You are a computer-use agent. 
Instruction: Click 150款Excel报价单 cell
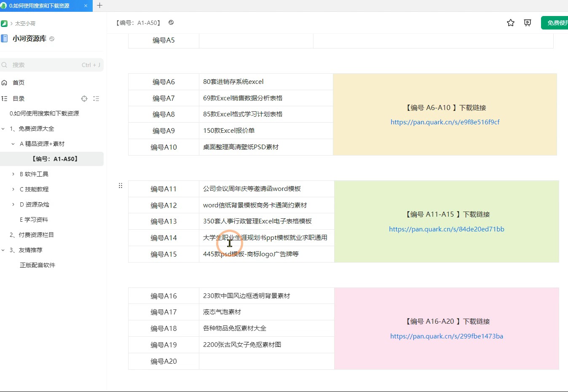click(x=266, y=131)
